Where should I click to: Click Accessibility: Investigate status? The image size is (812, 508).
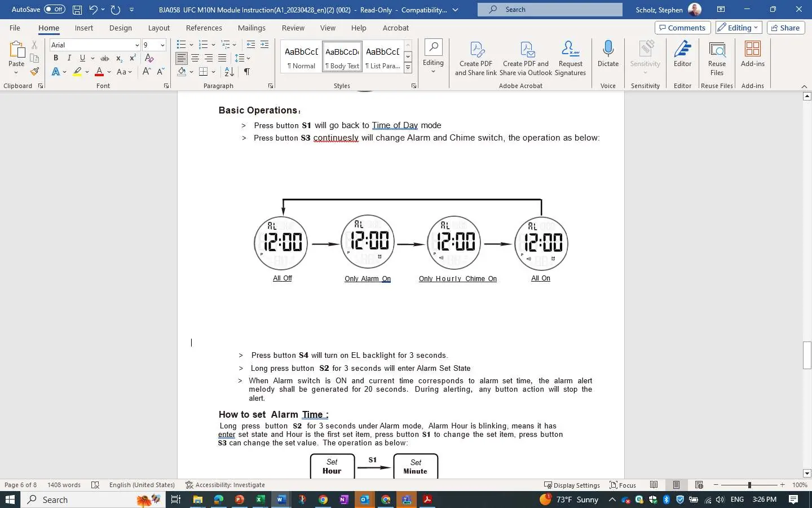pos(225,485)
